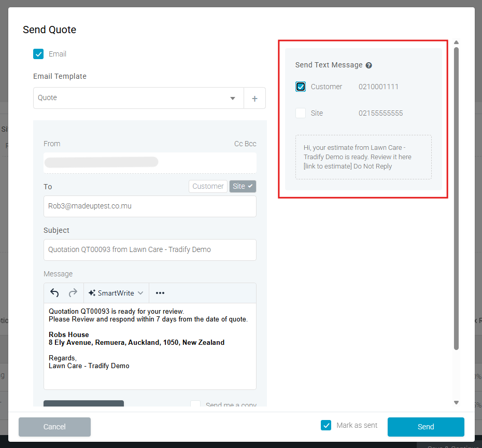This screenshot has height=448, width=482.
Task: Open the three-dots more options menu
Action: click(x=160, y=293)
